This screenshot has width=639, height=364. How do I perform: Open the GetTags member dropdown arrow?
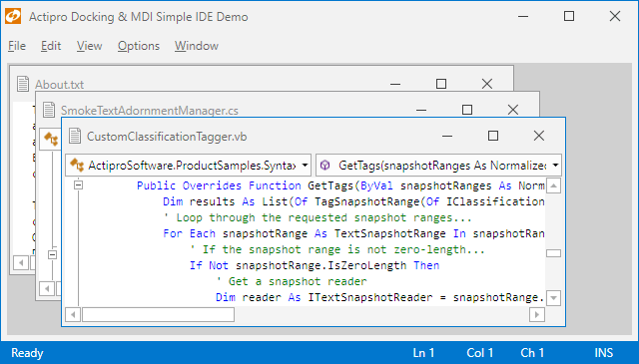coord(555,166)
